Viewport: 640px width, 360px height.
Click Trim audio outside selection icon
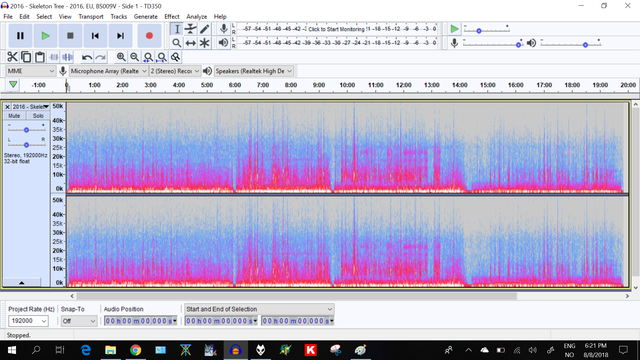point(53,57)
